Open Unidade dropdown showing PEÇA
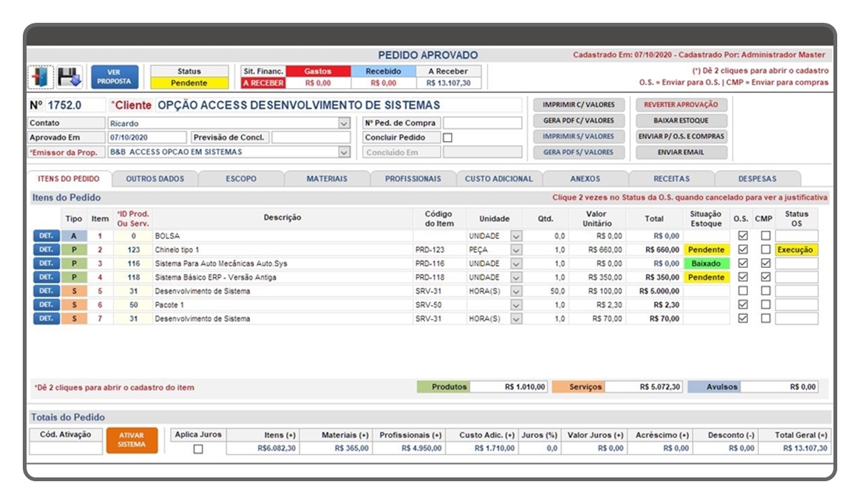 pos(516,250)
